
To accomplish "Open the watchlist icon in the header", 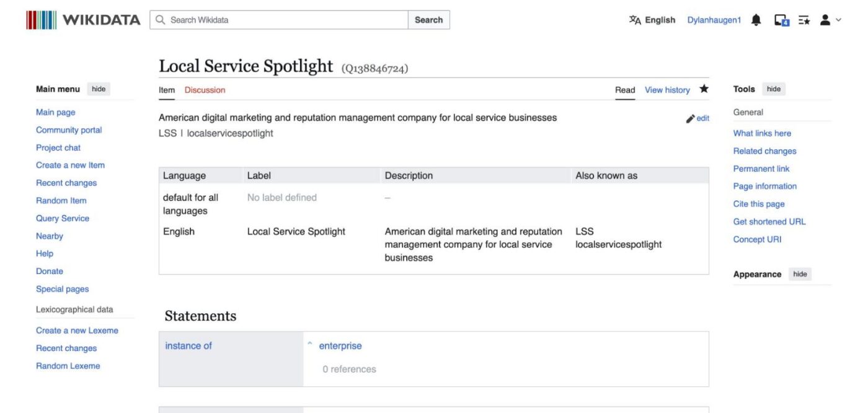I will (x=805, y=20).
